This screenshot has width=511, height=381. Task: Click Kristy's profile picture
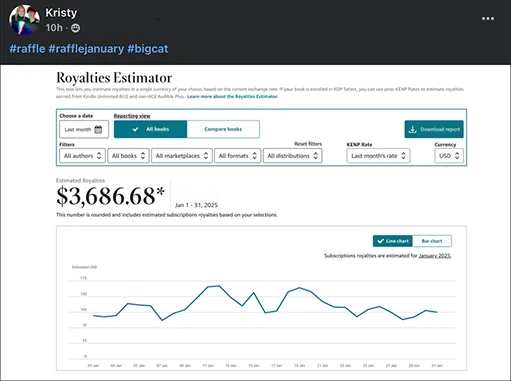24,20
